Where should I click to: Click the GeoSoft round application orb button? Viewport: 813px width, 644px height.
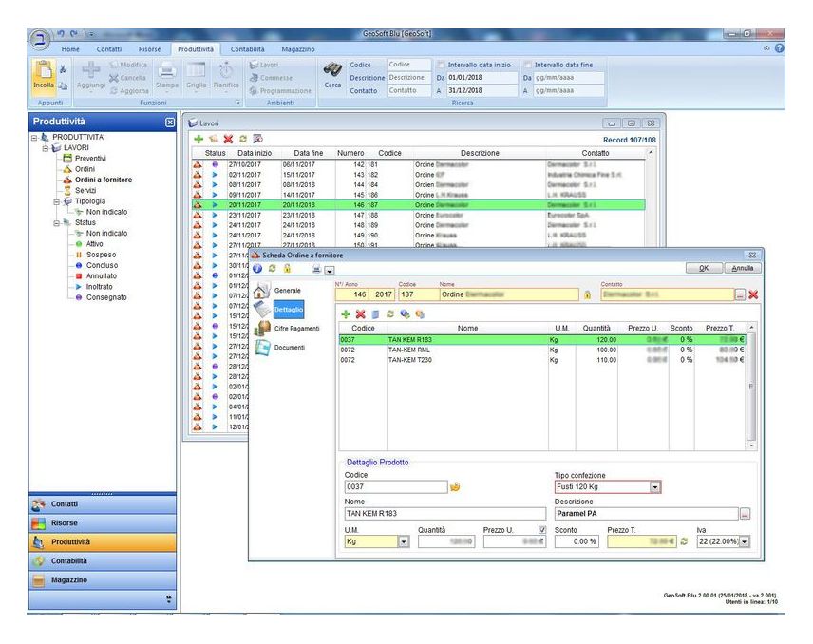click(x=40, y=39)
